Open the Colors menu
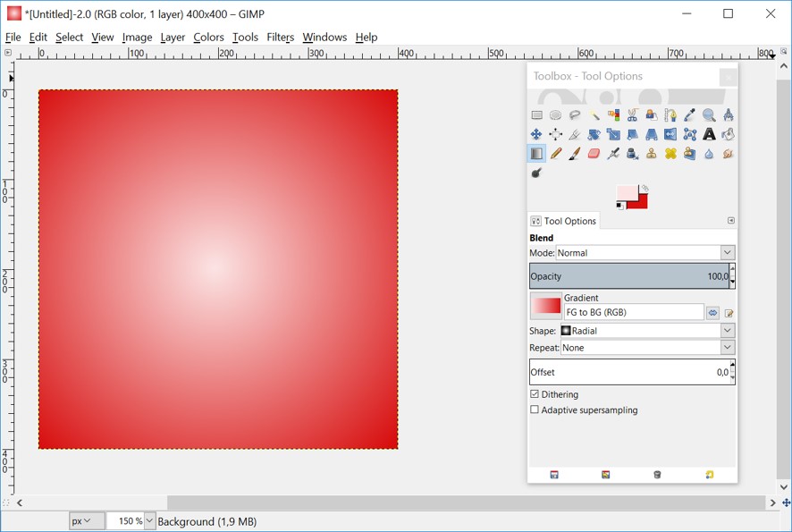 click(208, 37)
